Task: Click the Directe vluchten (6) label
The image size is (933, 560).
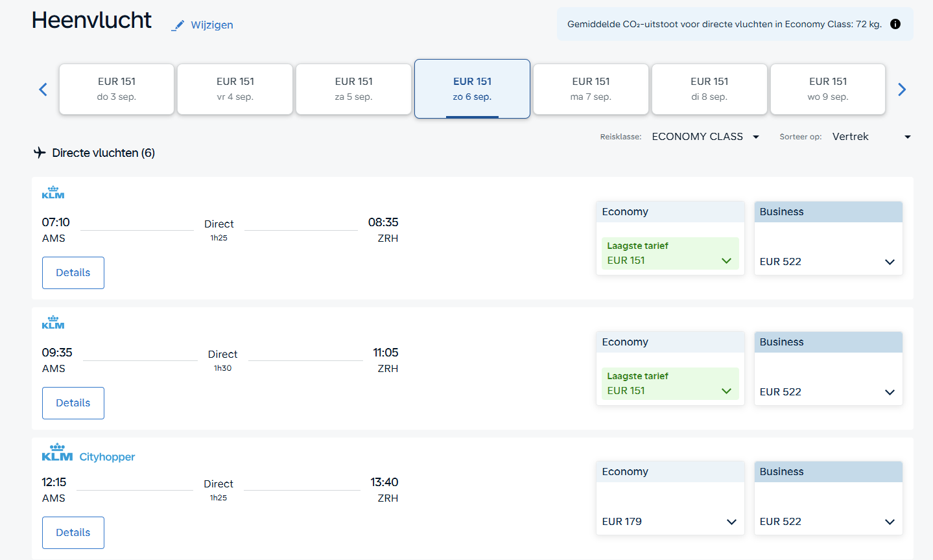Action: pyautogui.click(x=104, y=153)
